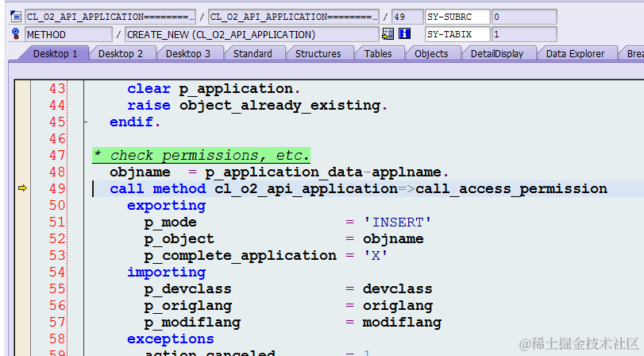Click the 'clear p_application.' statement
The width and height of the screenshot is (644, 356).
[214, 89]
